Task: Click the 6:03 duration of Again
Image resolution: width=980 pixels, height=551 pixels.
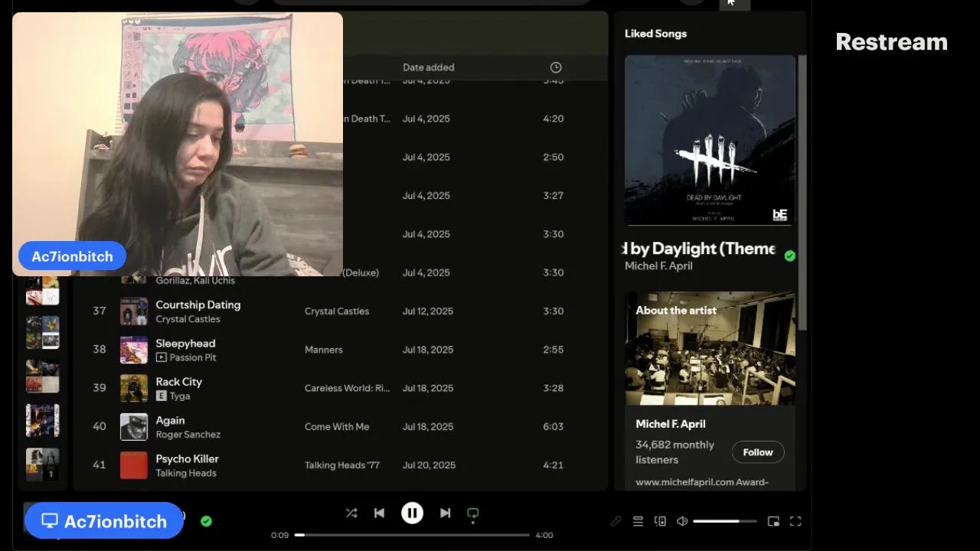Action: pos(554,426)
